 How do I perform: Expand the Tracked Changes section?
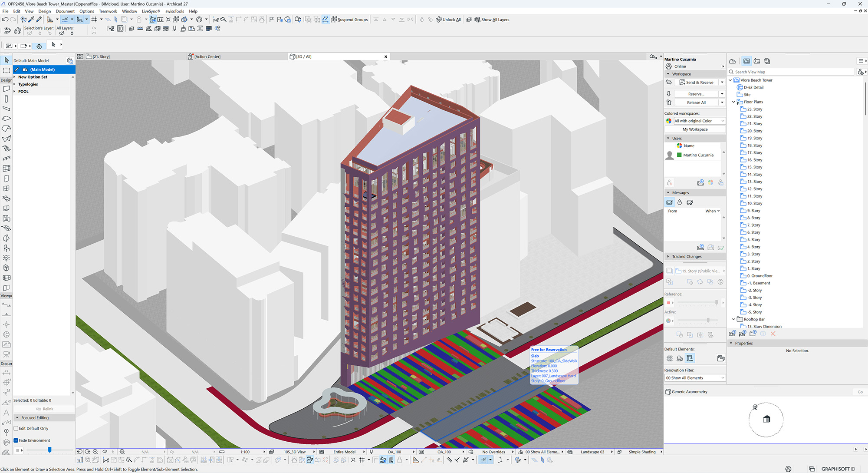click(668, 257)
